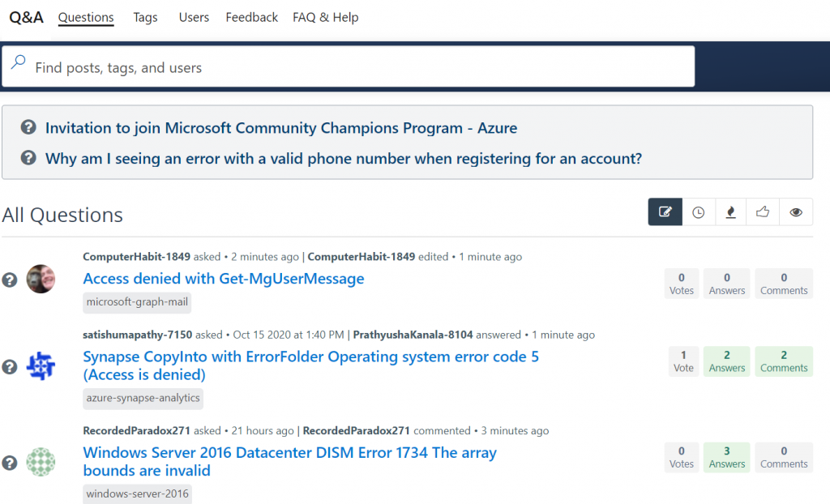
Task: Click the Q&A home logo
Action: 26,17
